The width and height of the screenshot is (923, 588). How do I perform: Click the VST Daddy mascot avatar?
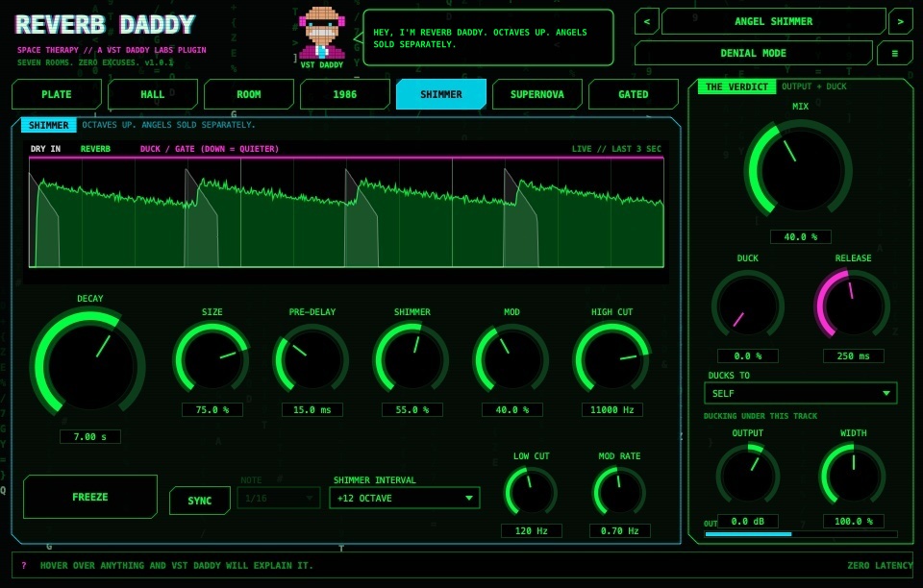(321, 33)
